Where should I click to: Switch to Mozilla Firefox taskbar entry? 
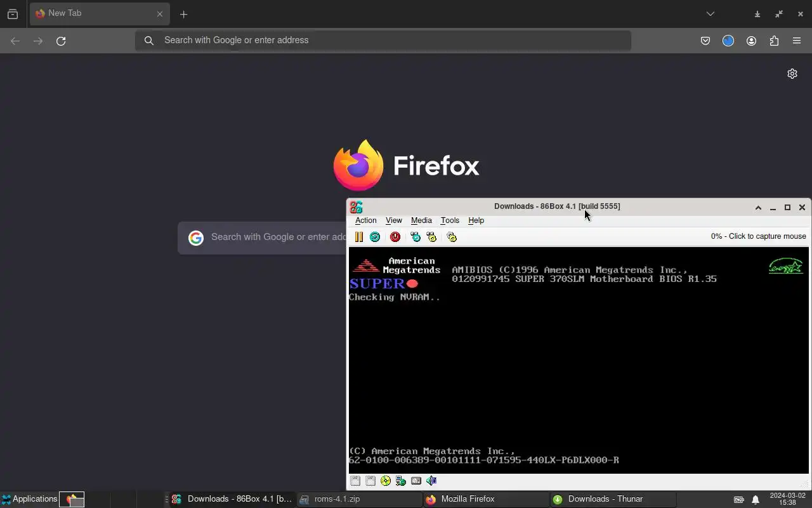(485, 499)
